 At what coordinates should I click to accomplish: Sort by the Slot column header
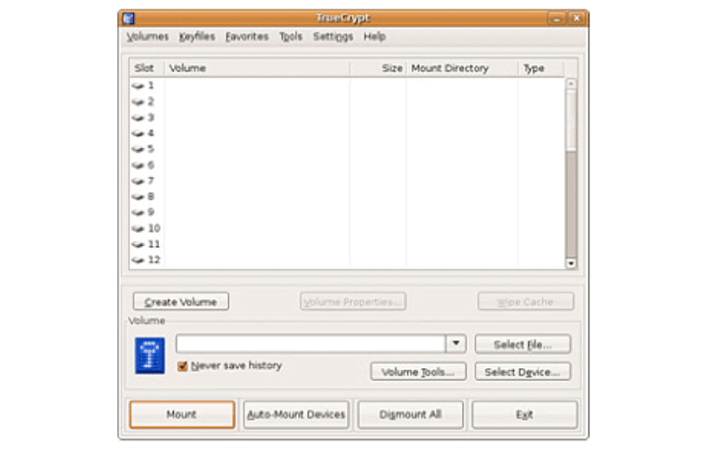147,68
